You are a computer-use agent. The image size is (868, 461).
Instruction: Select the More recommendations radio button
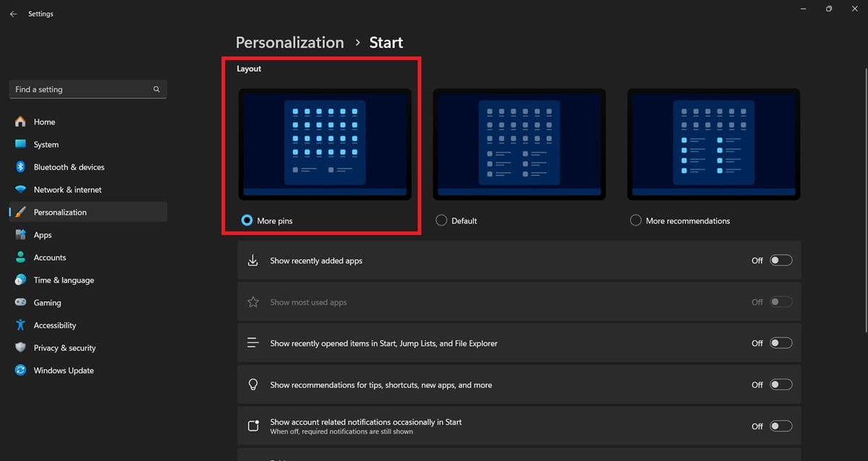click(636, 220)
